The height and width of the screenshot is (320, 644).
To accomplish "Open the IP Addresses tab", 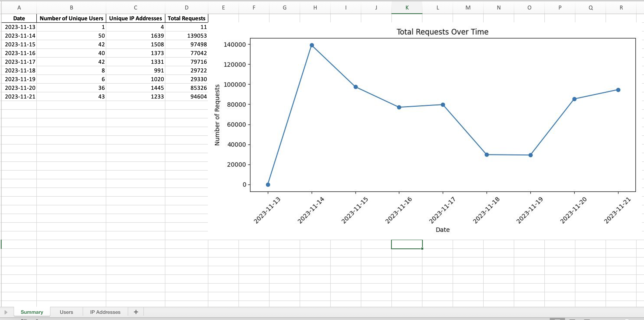I will pos(105,312).
